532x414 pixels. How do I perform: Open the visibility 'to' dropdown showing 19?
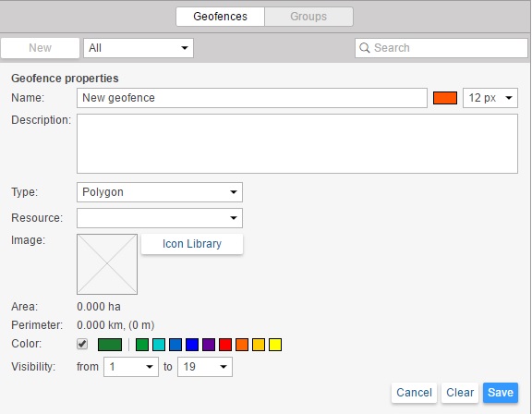(205, 367)
